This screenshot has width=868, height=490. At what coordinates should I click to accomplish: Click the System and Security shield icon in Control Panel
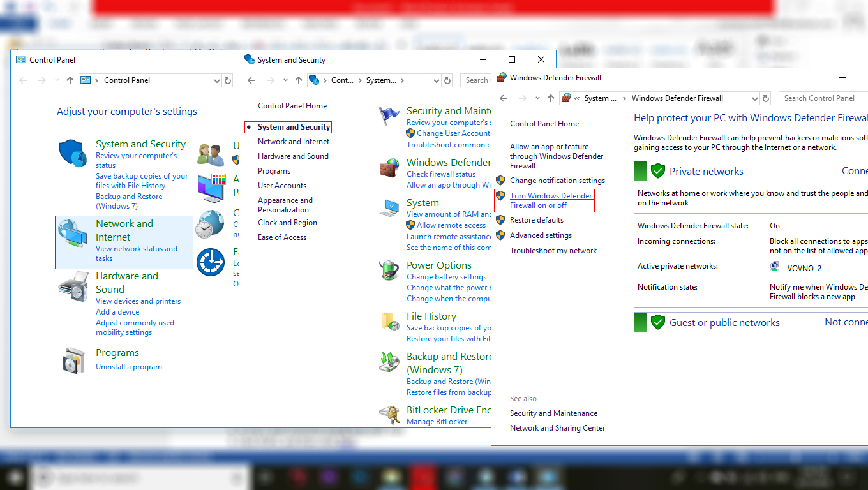tap(72, 153)
